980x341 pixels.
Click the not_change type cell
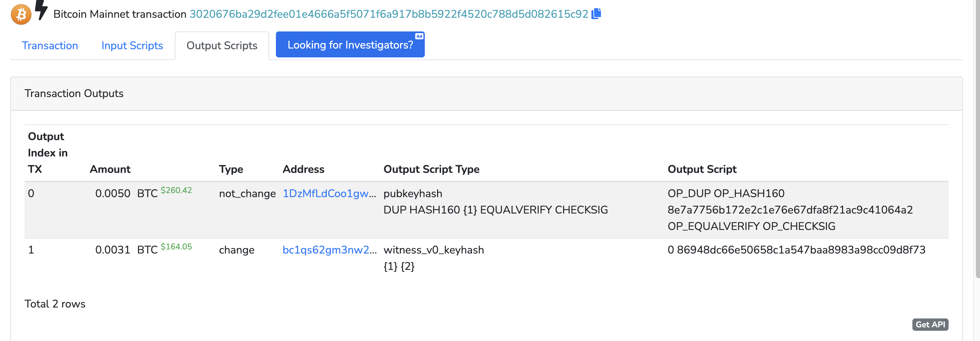click(x=247, y=193)
